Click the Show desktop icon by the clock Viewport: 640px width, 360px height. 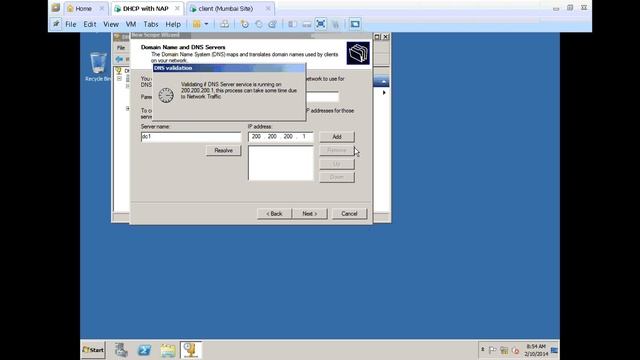click(x=554, y=350)
